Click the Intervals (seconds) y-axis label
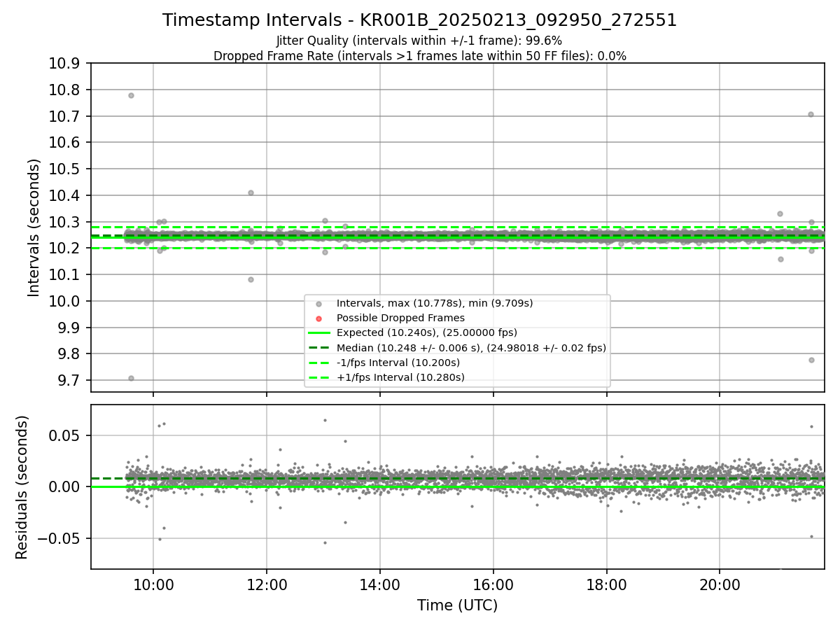 pos(34,227)
